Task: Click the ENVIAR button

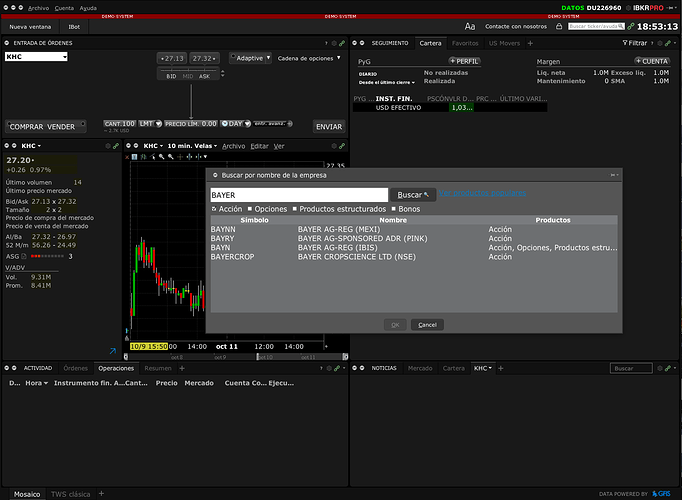Action: click(329, 127)
